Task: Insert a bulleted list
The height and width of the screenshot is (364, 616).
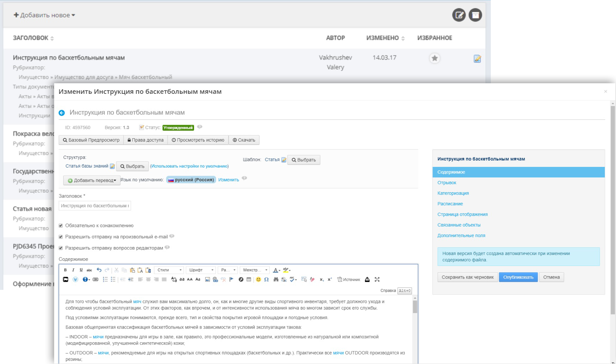Action: [x=113, y=279]
